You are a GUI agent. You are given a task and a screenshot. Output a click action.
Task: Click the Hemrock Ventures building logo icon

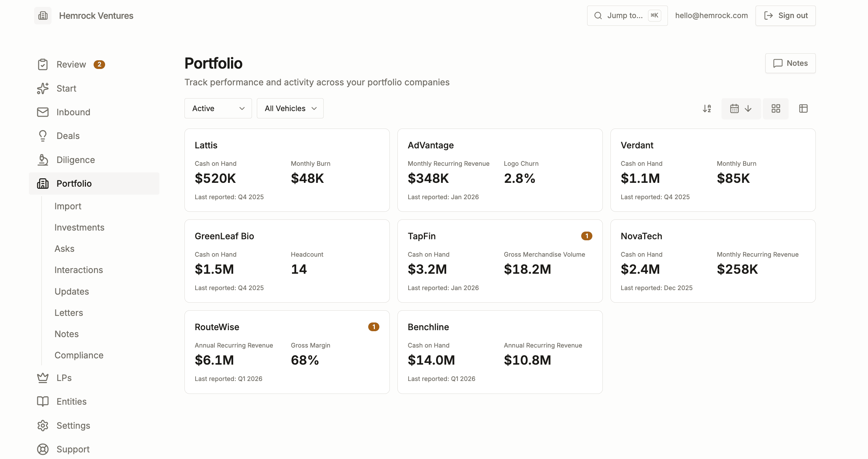[x=43, y=16]
